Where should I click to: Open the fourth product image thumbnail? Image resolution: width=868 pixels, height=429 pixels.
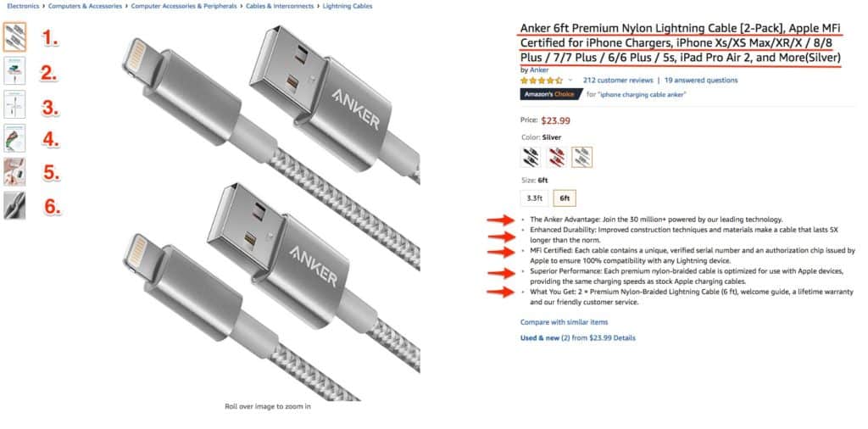14,137
